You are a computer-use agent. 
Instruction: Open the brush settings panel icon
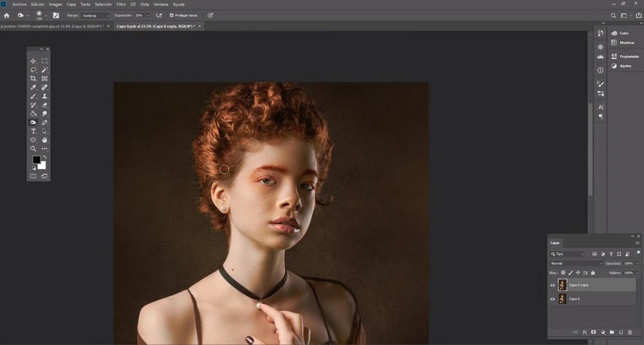(56, 15)
